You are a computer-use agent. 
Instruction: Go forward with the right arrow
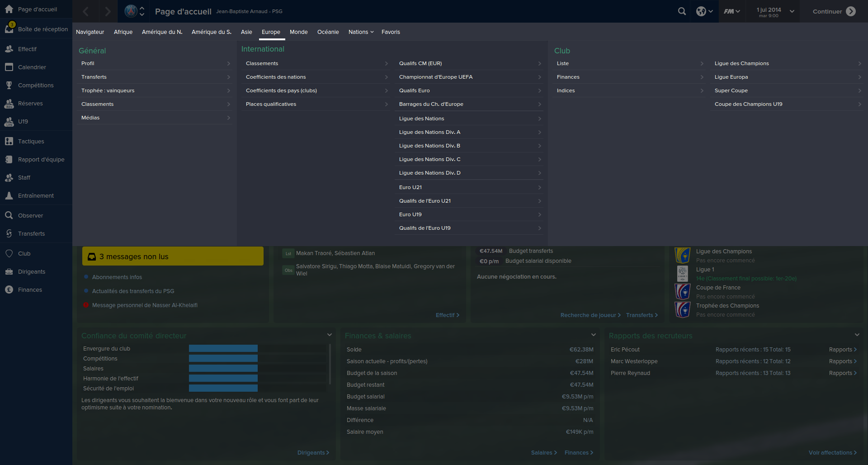tap(108, 11)
